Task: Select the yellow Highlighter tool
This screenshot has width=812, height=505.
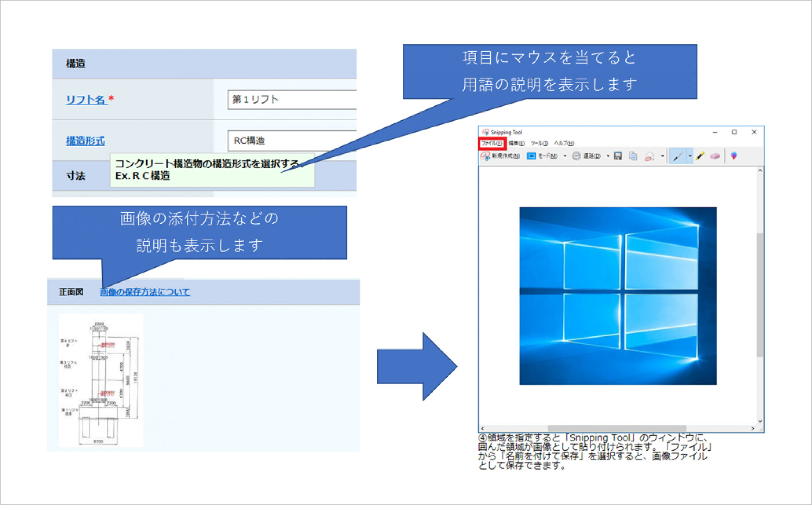Action: pos(700,156)
